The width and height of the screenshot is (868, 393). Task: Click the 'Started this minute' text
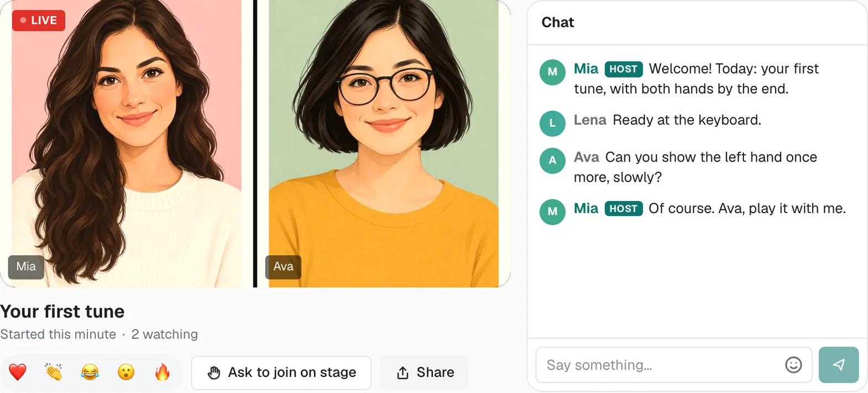point(58,334)
